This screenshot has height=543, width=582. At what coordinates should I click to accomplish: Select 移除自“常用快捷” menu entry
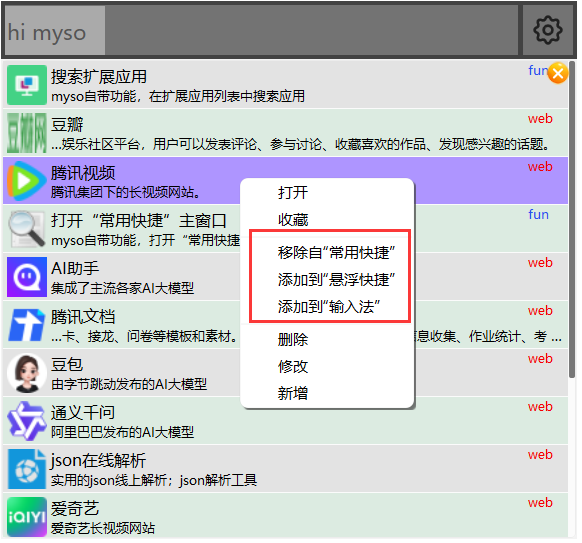pyautogui.click(x=336, y=253)
